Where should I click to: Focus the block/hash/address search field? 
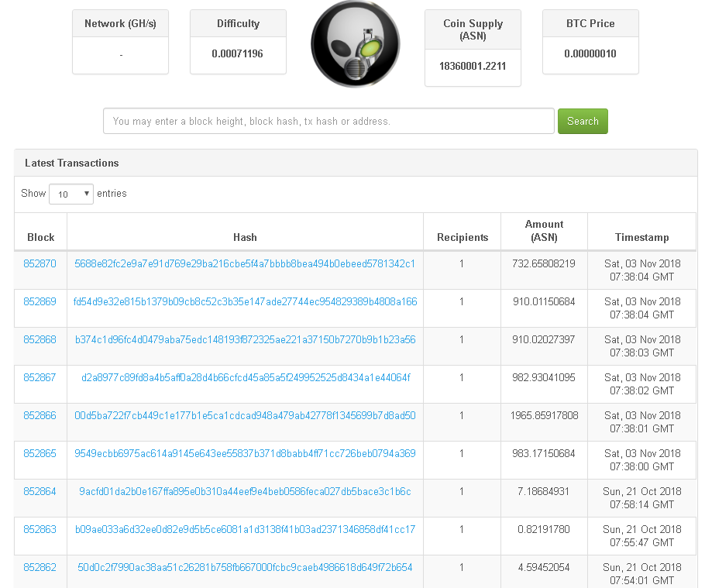coord(328,121)
